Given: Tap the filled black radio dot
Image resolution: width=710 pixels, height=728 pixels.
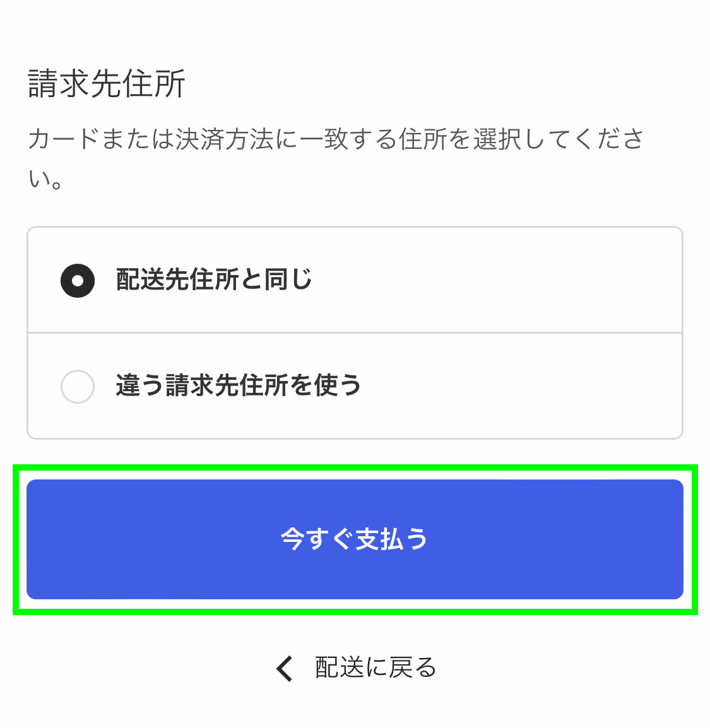Looking at the screenshot, I should (78, 280).
